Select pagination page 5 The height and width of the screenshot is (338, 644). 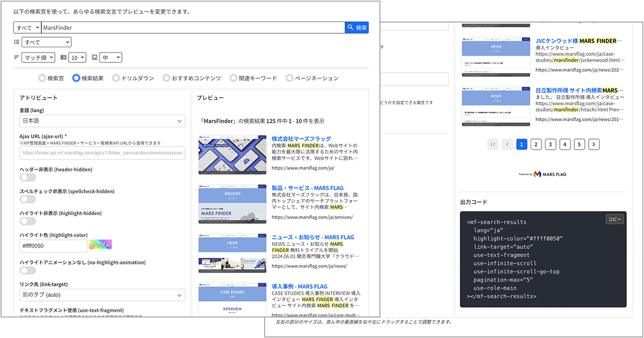pos(580,144)
